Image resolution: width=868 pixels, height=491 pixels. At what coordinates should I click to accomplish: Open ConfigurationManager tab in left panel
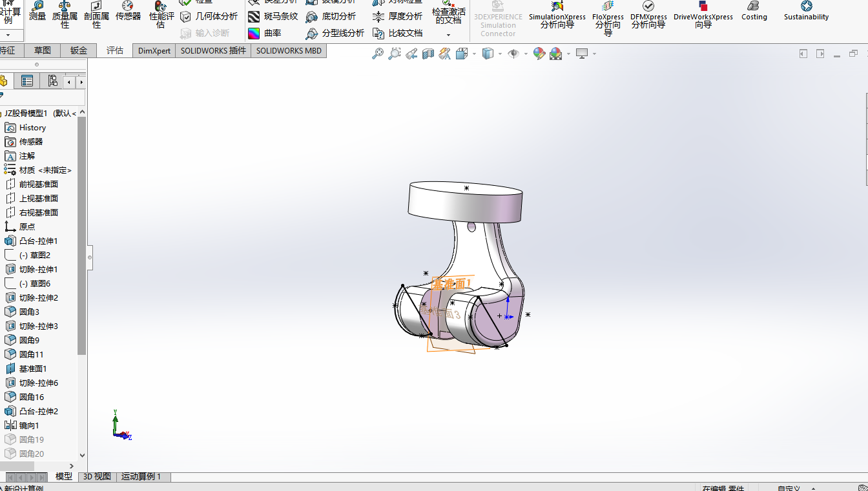coord(52,81)
